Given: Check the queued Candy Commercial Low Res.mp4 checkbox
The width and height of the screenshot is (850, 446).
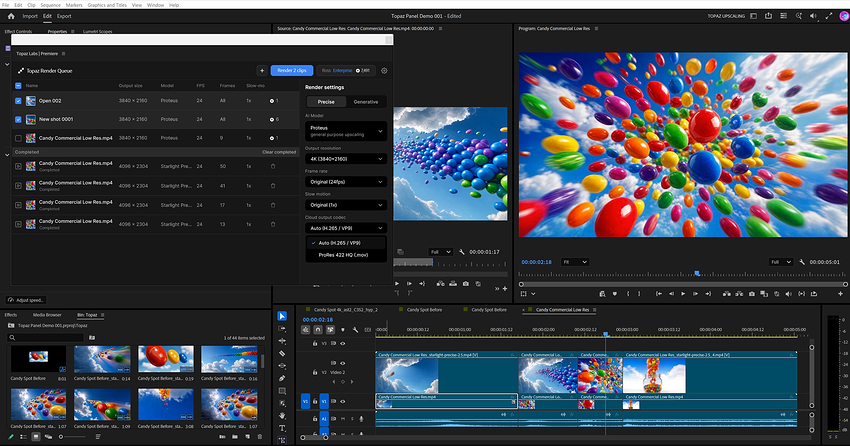Looking at the screenshot, I should tap(18, 138).
